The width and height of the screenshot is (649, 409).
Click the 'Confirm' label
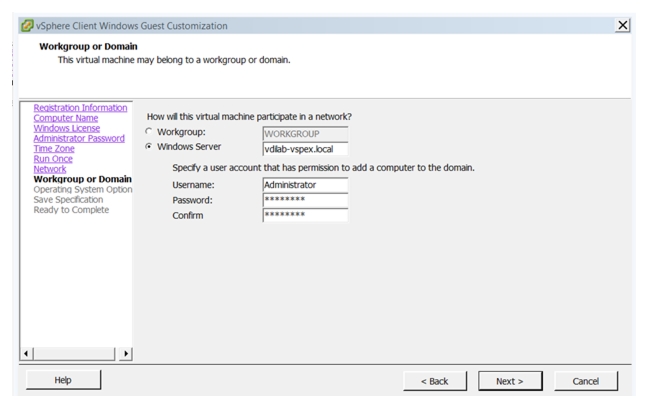point(188,216)
